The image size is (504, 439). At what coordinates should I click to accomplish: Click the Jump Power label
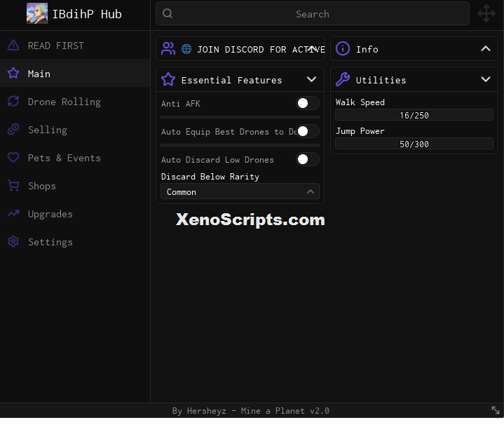point(360,131)
